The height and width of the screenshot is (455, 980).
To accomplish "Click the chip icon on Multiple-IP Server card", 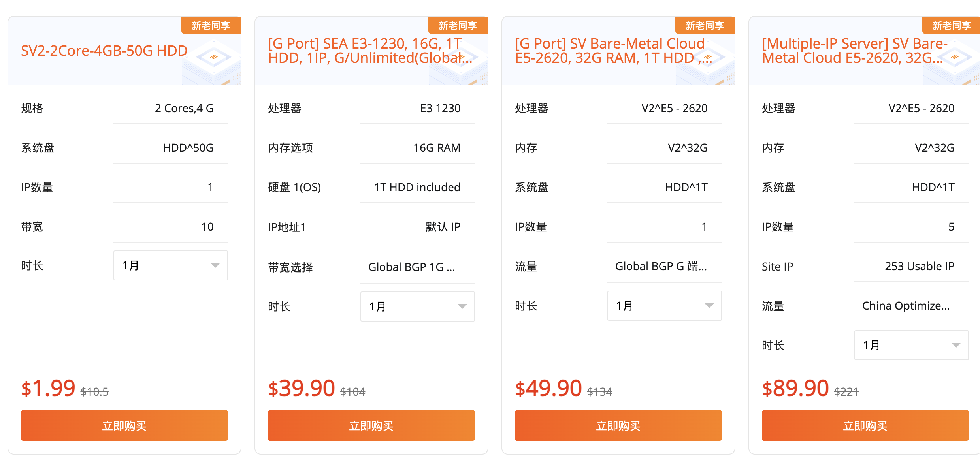I will click(x=954, y=57).
